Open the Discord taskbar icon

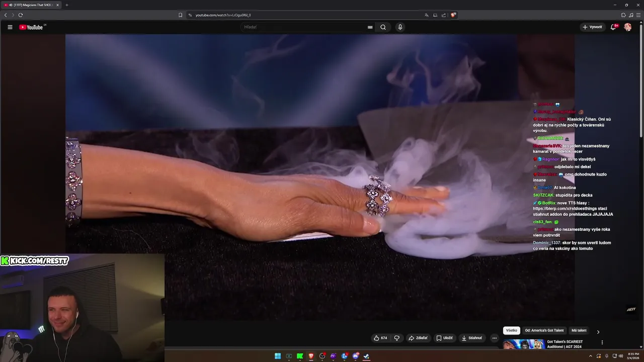coord(355,356)
